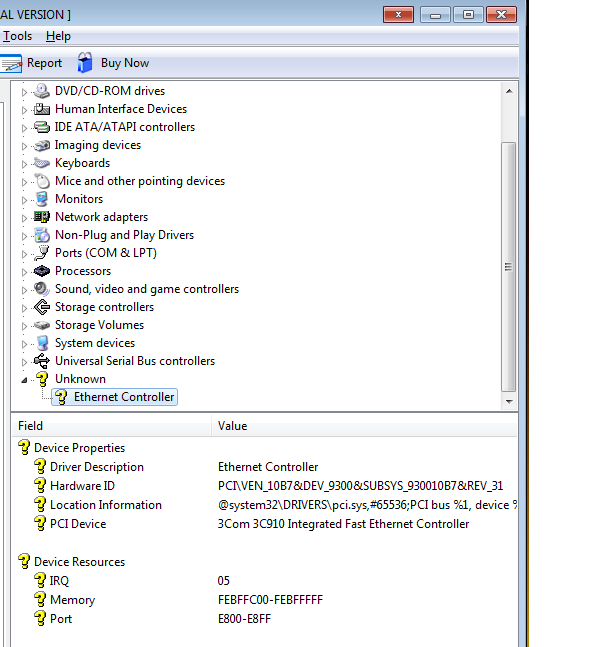Image resolution: width=614 pixels, height=647 pixels.
Task: Collapse the Unknown devices node
Action: pyautogui.click(x=24, y=380)
